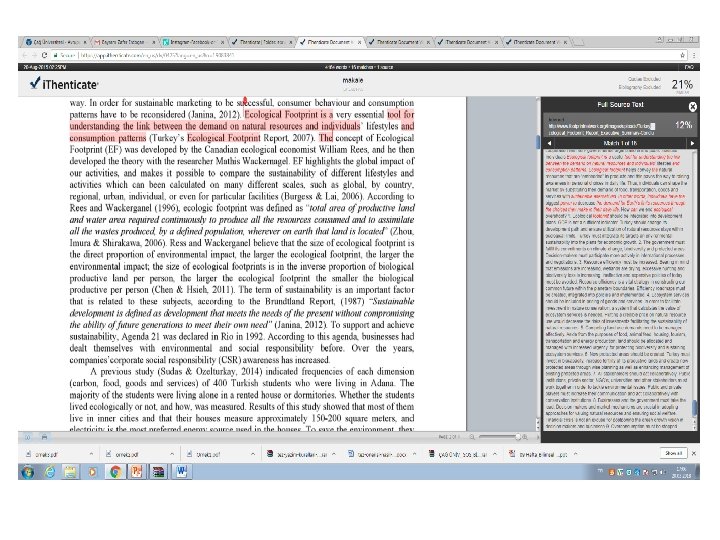Click highlighted text 'Ecological Footprint is a'

pyautogui.click(x=289, y=114)
